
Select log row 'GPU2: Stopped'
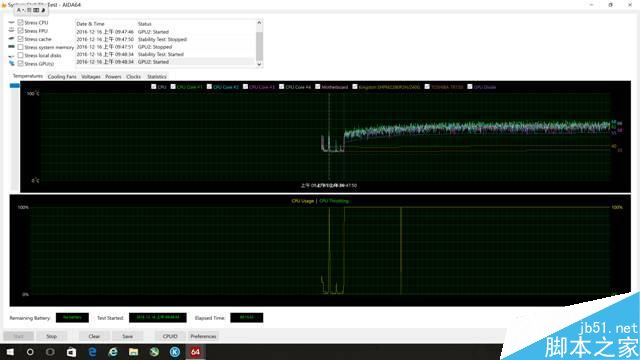click(x=165, y=47)
